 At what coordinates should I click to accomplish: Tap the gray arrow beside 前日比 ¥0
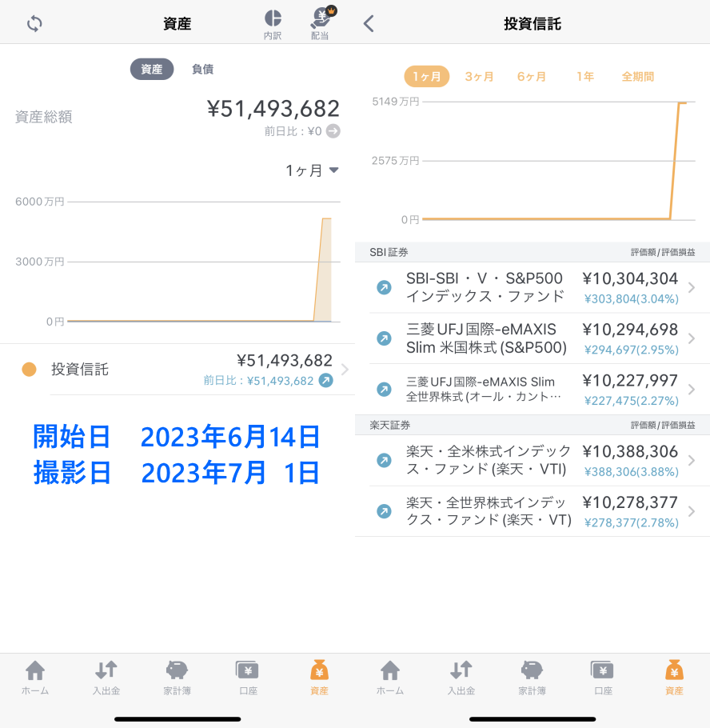coord(333,131)
